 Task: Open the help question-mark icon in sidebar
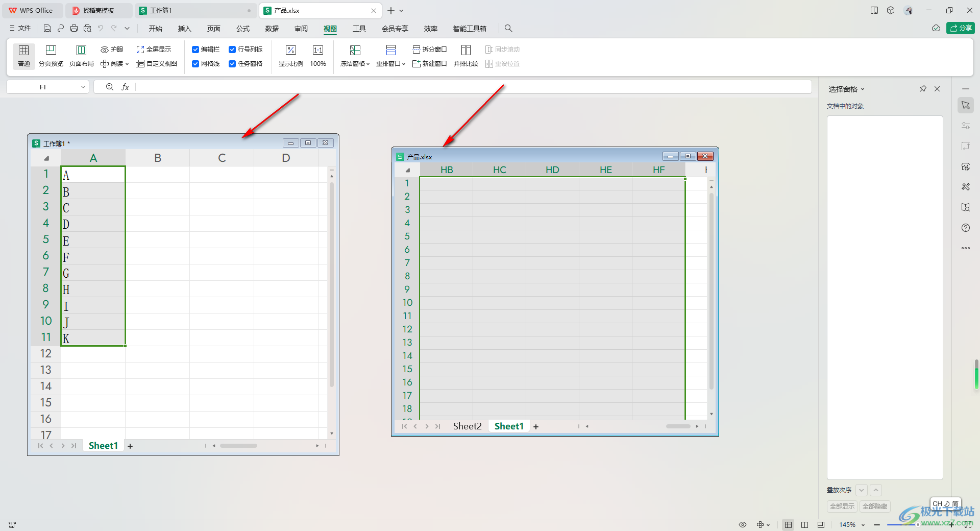[966, 228]
